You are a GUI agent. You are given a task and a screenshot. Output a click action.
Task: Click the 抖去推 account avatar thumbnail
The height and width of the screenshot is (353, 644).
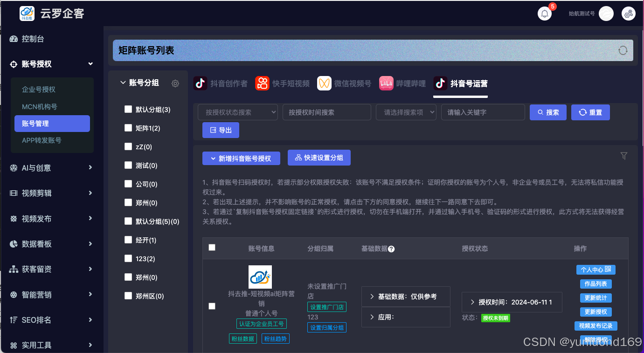(260, 277)
